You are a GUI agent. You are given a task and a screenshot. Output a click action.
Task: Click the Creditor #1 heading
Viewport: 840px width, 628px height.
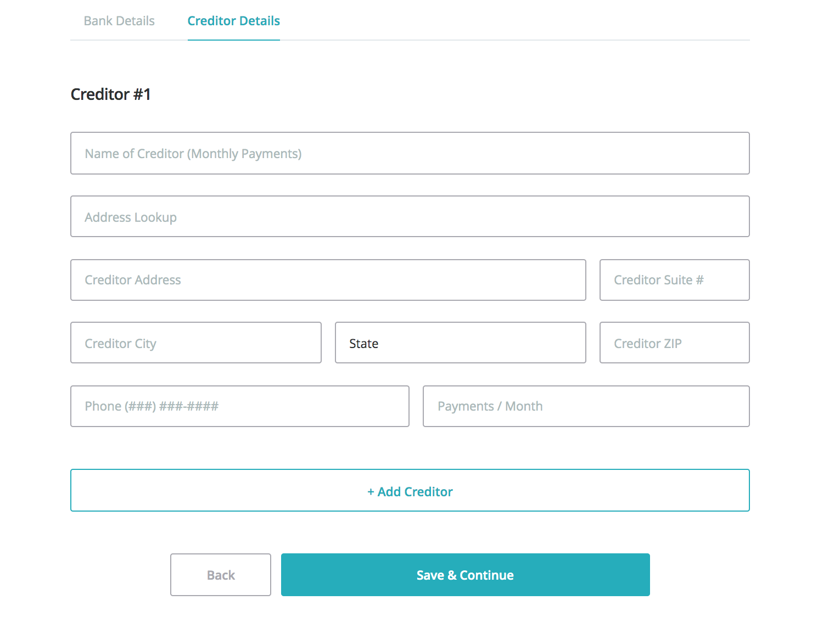pyautogui.click(x=111, y=94)
